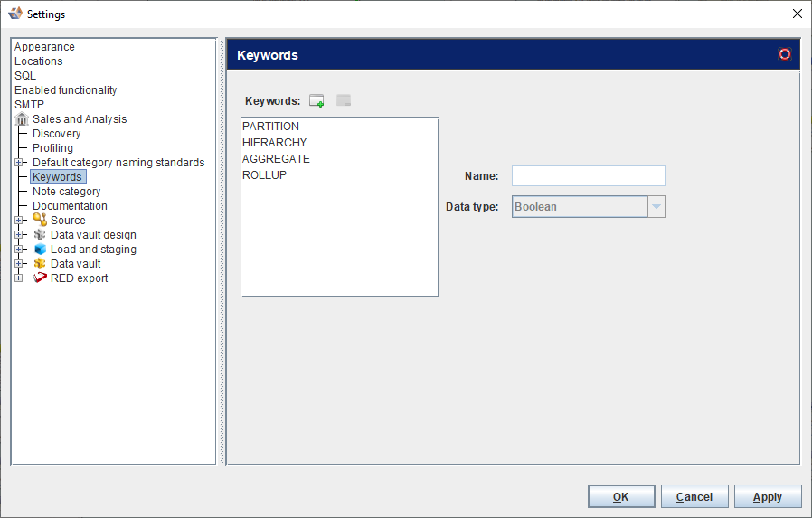The width and height of the screenshot is (812, 518).
Task: Open the Data type dropdown
Action: pyautogui.click(x=657, y=207)
